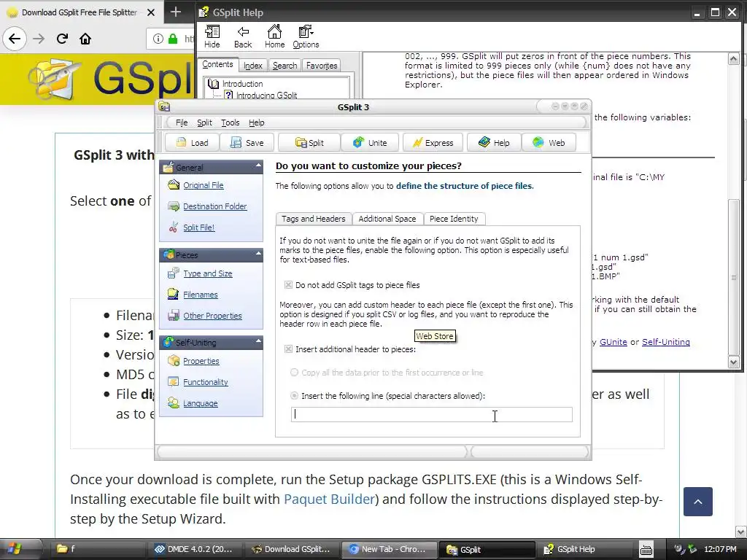The image size is (747, 560).
Task: Click the Destination Folder icon
Action: click(174, 206)
